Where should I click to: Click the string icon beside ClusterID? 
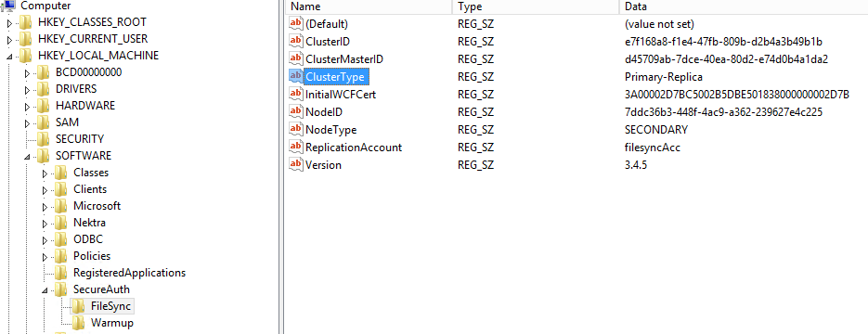click(296, 42)
